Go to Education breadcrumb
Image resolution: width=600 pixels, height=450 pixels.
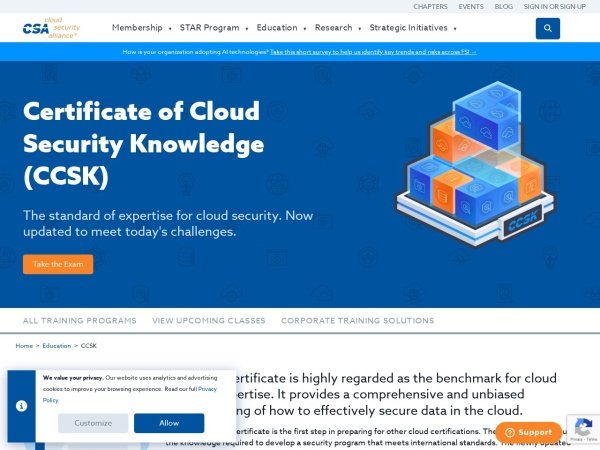tap(57, 346)
